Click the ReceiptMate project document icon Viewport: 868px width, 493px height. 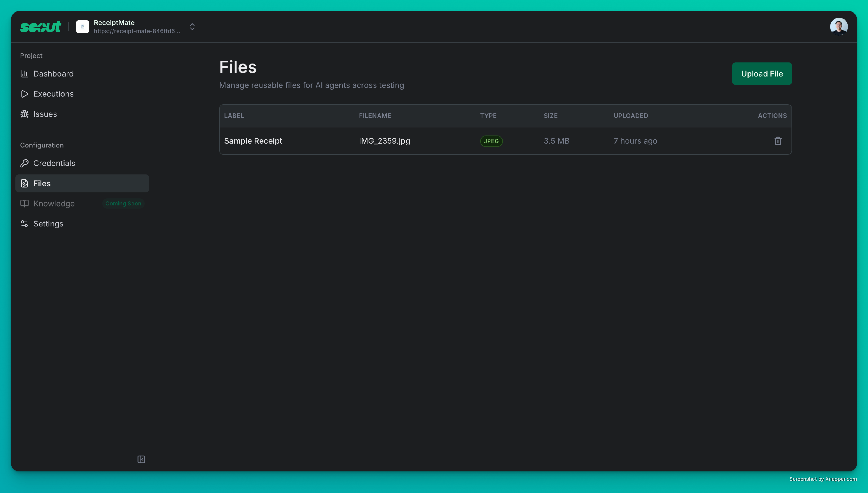[82, 26]
